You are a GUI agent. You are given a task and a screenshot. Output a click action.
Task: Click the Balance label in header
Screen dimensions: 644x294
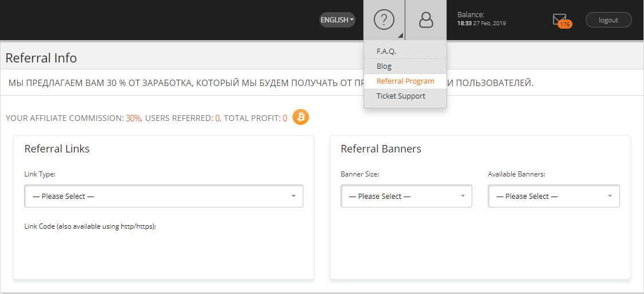(471, 14)
